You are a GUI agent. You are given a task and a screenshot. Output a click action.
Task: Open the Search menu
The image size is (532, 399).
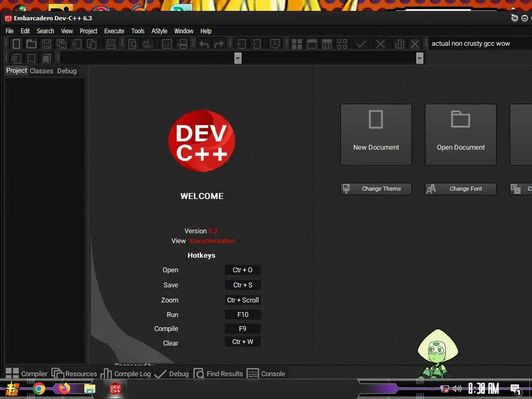pyautogui.click(x=45, y=31)
